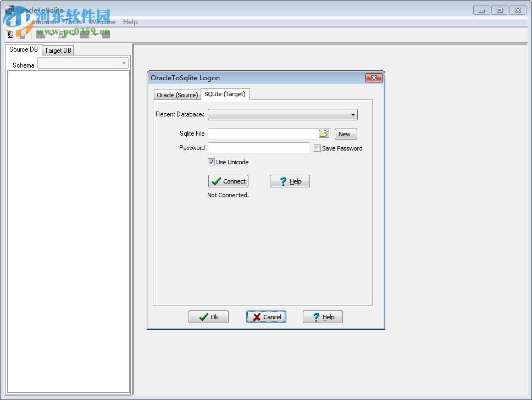
Task: Open the Recent Databases dropdown
Action: pyautogui.click(x=353, y=114)
